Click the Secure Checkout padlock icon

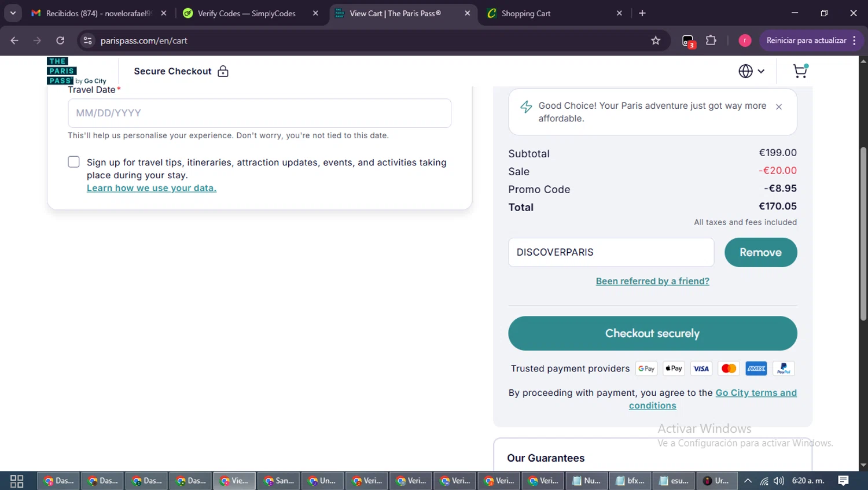pos(223,71)
